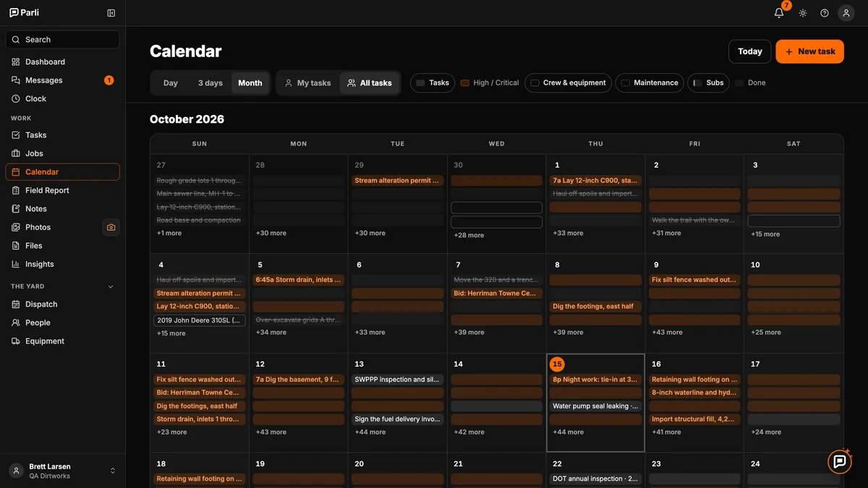Open Import structural fill task
Viewport: 868px width, 488px height.
694,419
